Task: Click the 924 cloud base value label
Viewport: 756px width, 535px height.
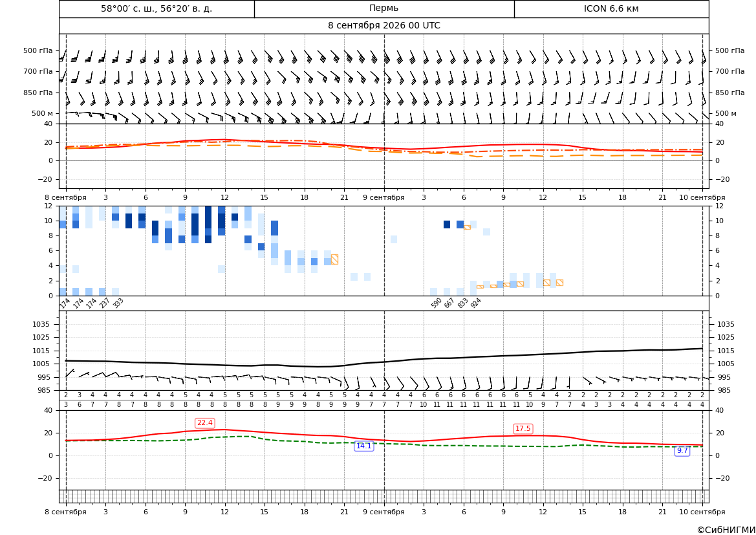Action: 476,303
